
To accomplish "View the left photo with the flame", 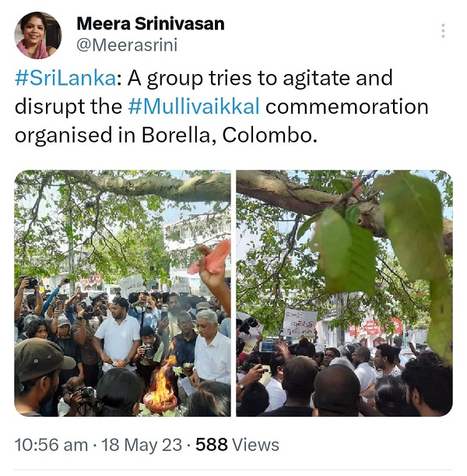I will click(122, 293).
